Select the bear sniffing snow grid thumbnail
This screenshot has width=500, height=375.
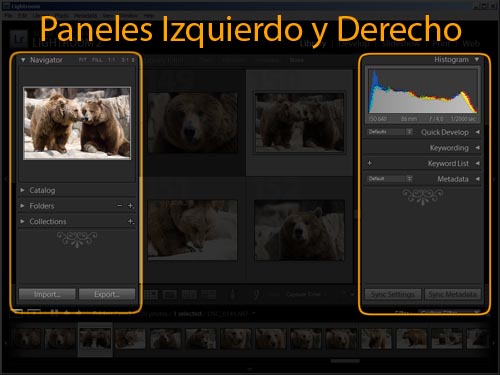193,230
